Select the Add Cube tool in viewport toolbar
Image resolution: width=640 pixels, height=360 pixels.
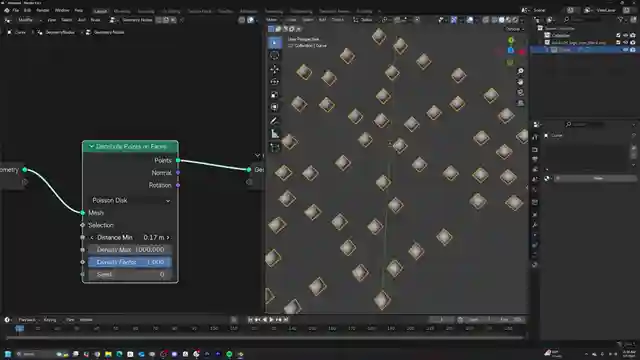(x=274, y=147)
